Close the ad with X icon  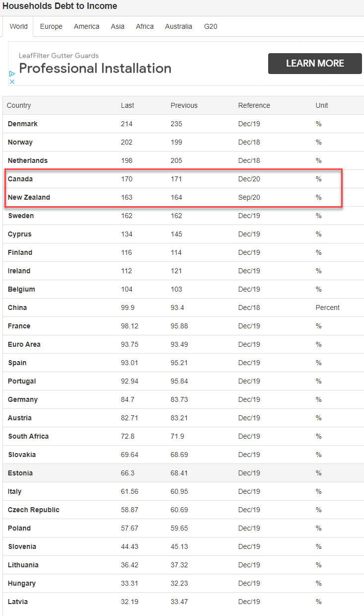tap(12, 81)
